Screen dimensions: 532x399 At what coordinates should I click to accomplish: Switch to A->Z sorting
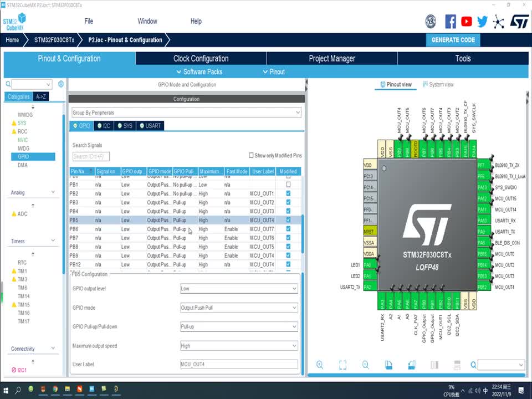[x=41, y=96]
